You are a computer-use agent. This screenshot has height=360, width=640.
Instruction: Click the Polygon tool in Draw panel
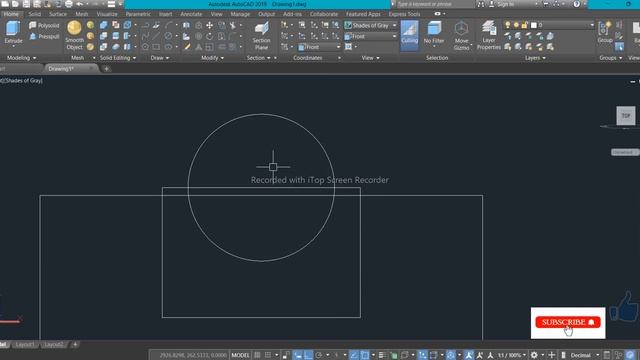point(145,47)
